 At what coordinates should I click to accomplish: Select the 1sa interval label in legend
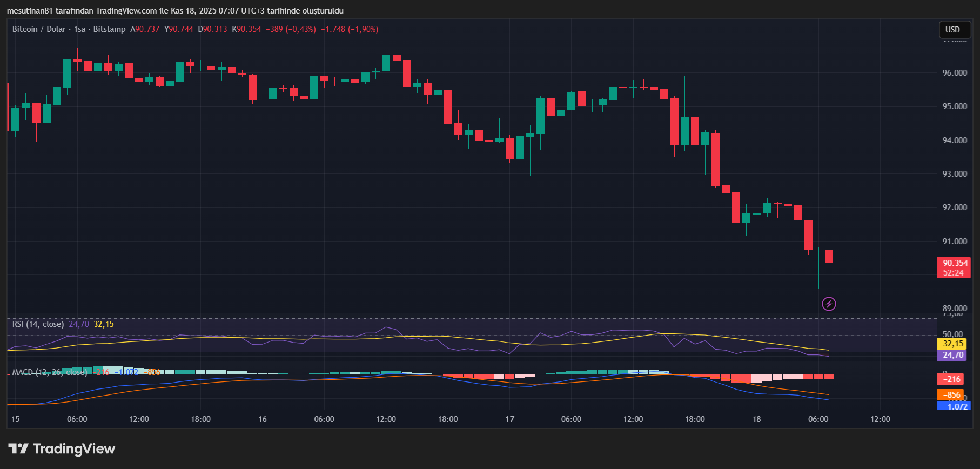tap(79, 29)
